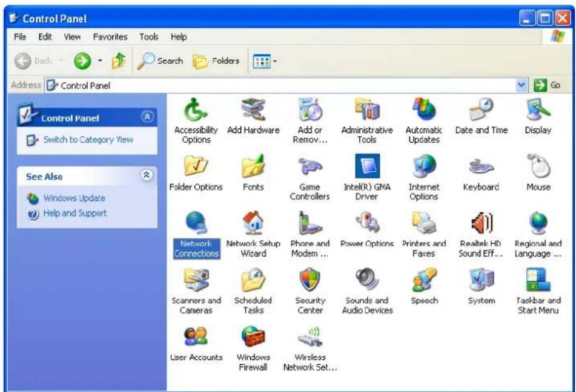The image size is (576, 392).
Task: Open the Favorites menu
Action: click(x=110, y=37)
